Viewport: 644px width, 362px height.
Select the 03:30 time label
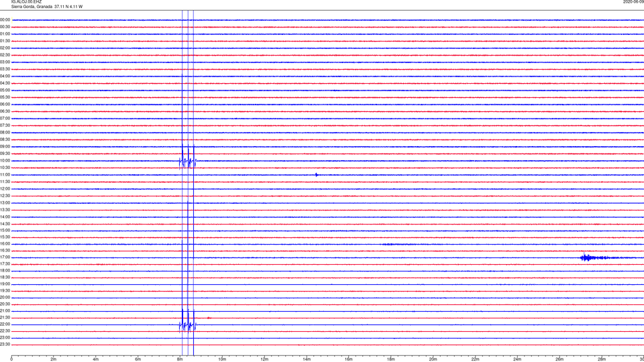(5, 69)
